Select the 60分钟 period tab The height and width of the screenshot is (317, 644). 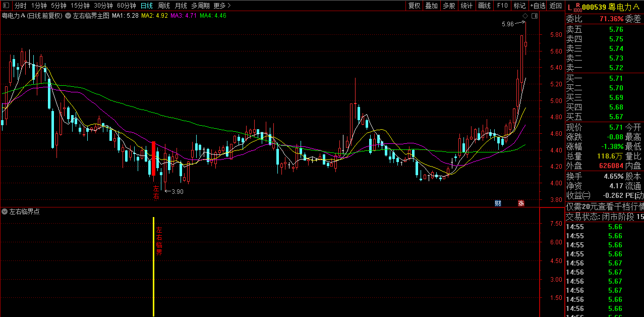(126, 6)
